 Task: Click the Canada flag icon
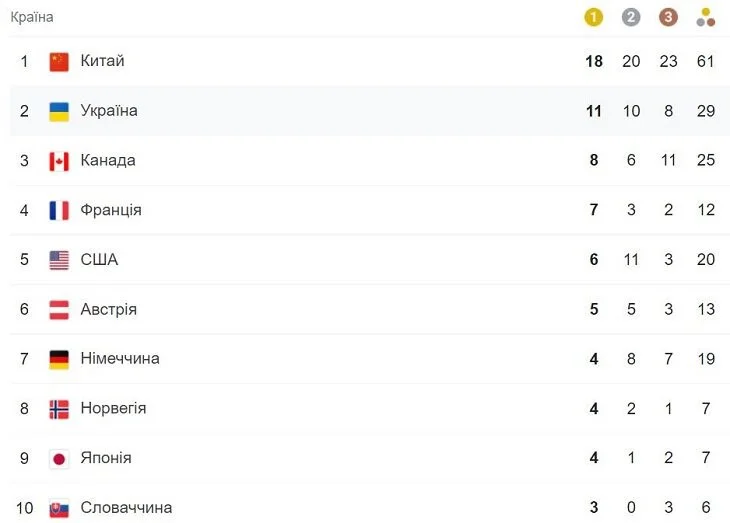click(59, 161)
